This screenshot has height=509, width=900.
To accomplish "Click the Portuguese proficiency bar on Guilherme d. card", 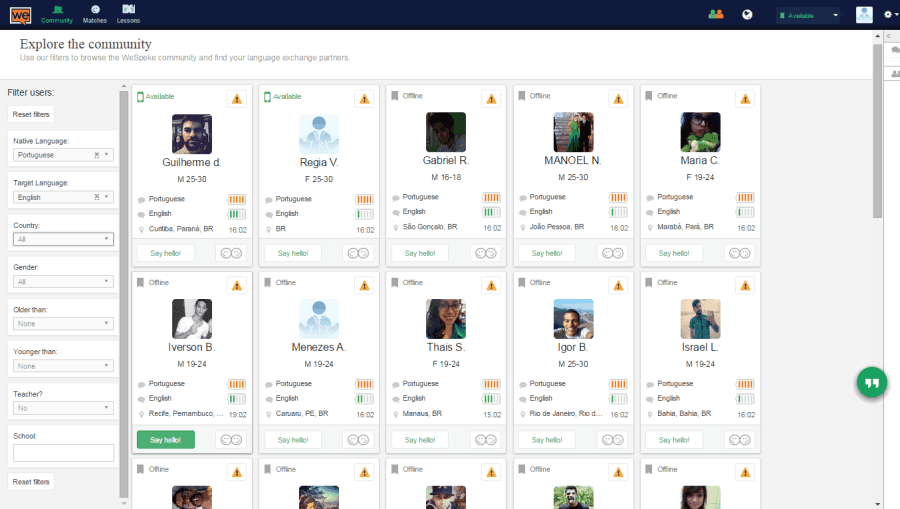I will 236,199.
